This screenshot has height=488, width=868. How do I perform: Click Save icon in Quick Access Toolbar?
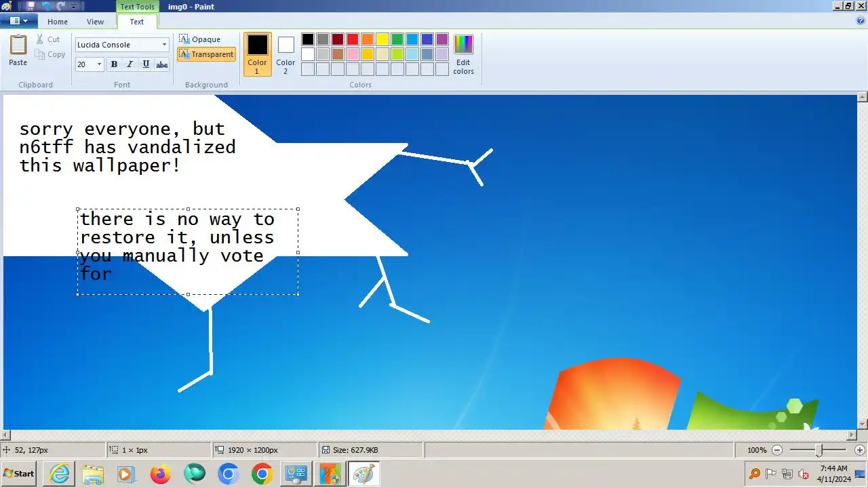click(x=31, y=6)
